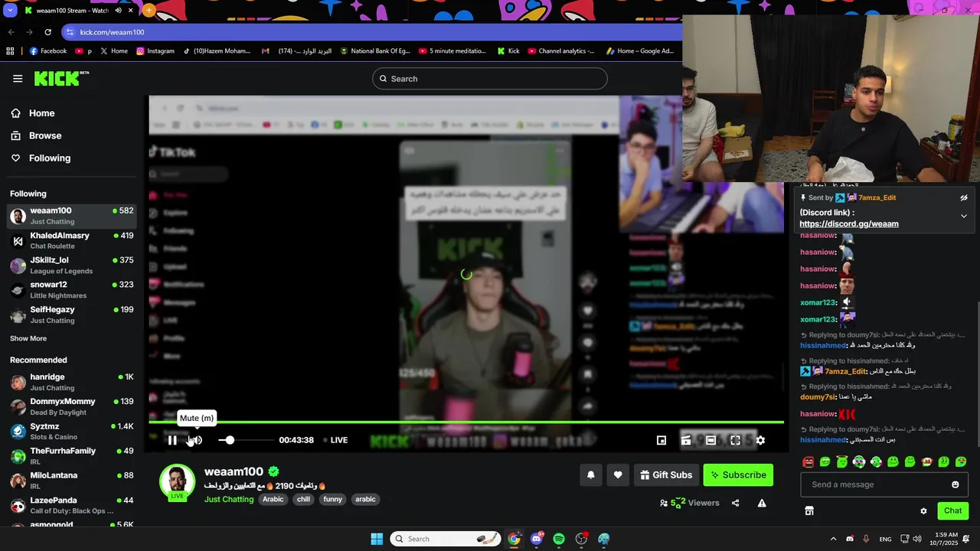Insert the halo Kick emote
980x551 pixels.
coord(842,461)
